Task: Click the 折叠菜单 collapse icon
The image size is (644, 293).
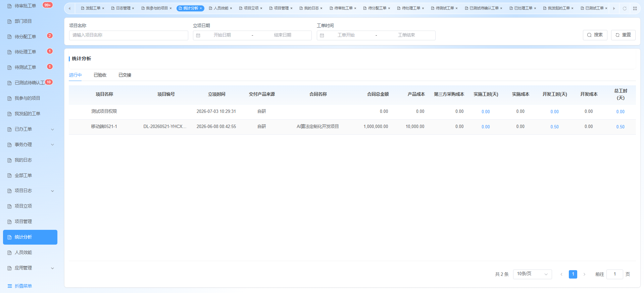Action: (10, 286)
